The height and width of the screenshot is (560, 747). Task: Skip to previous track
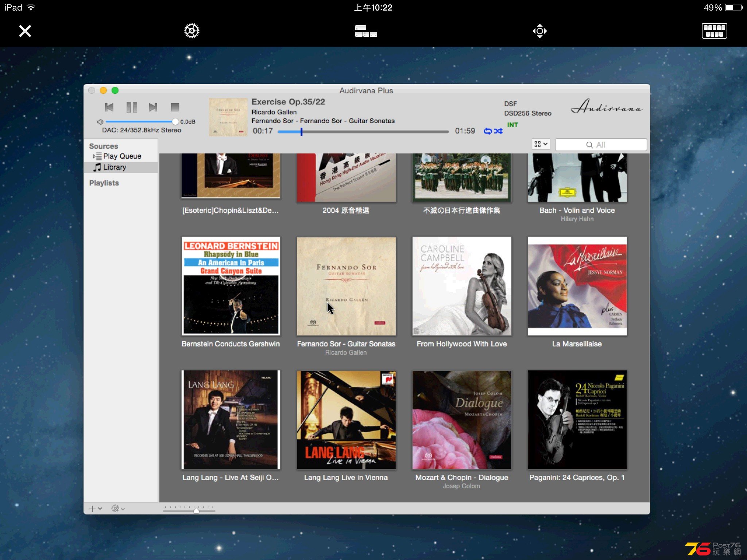109,107
